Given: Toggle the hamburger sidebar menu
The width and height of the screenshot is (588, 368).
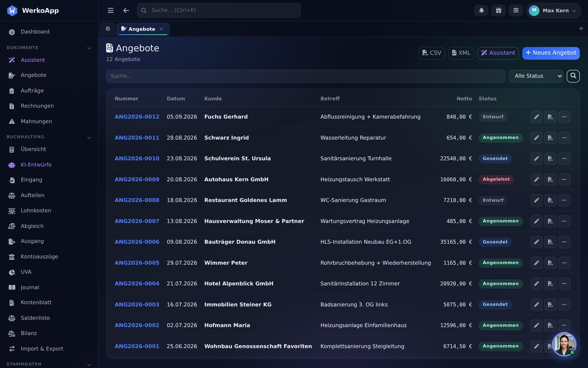Looking at the screenshot, I should coord(111,10).
